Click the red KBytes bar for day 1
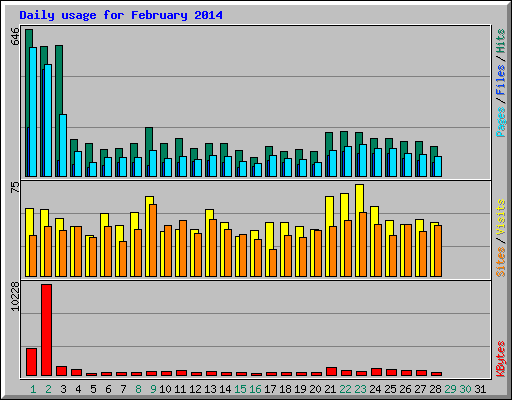Viewport: 512px width, 400px height. (x=31, y=362)
